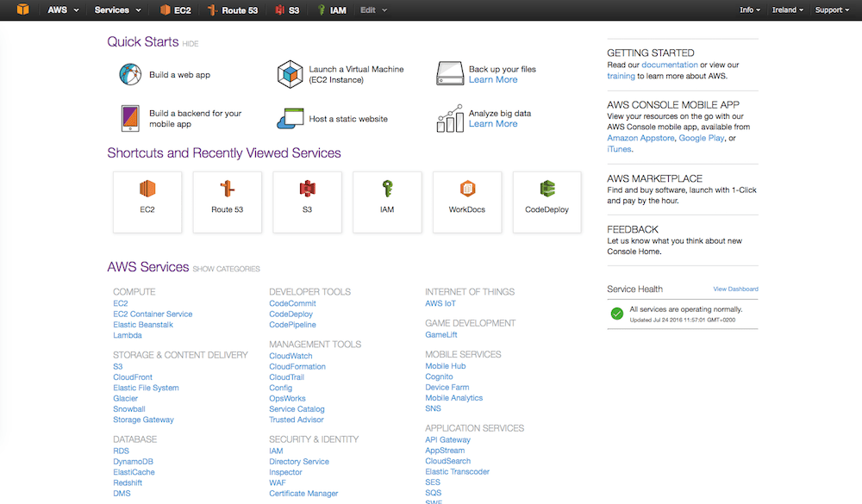Open the Trusted Advisor link
This screenshot has height=504, width=862.
(x=297, y=420)
